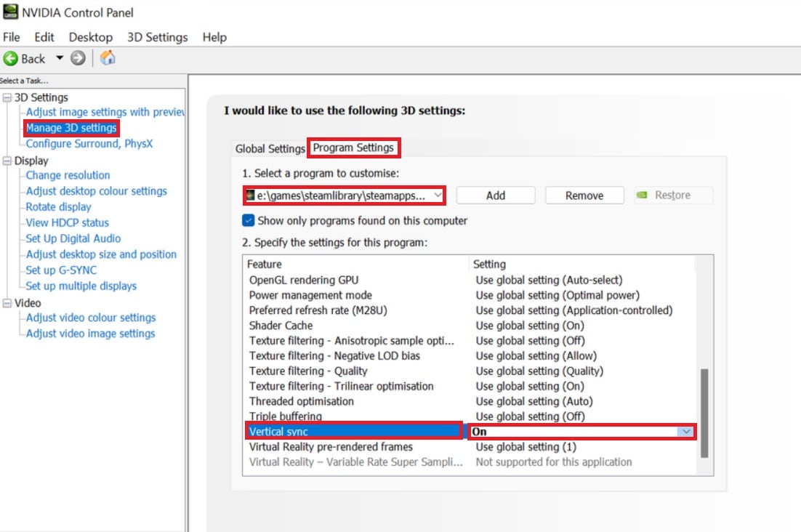This screenshot has width=801, height=532.
Task: Click Use global setting (Auto-select) value
Action: pyautogui.click(x=550, y=281)
